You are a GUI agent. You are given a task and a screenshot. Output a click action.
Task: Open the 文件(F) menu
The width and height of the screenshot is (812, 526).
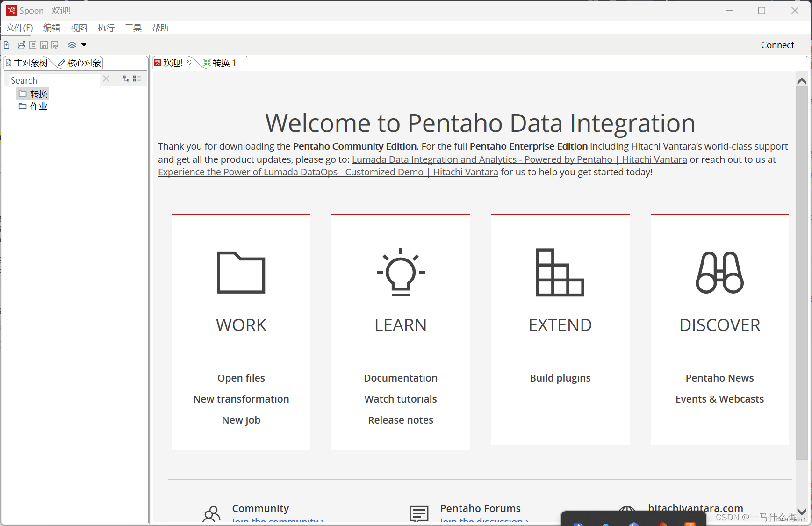20,28
